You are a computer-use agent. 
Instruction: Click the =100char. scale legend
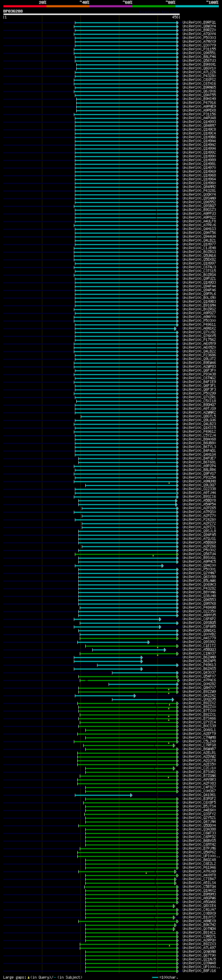point(165,977)
